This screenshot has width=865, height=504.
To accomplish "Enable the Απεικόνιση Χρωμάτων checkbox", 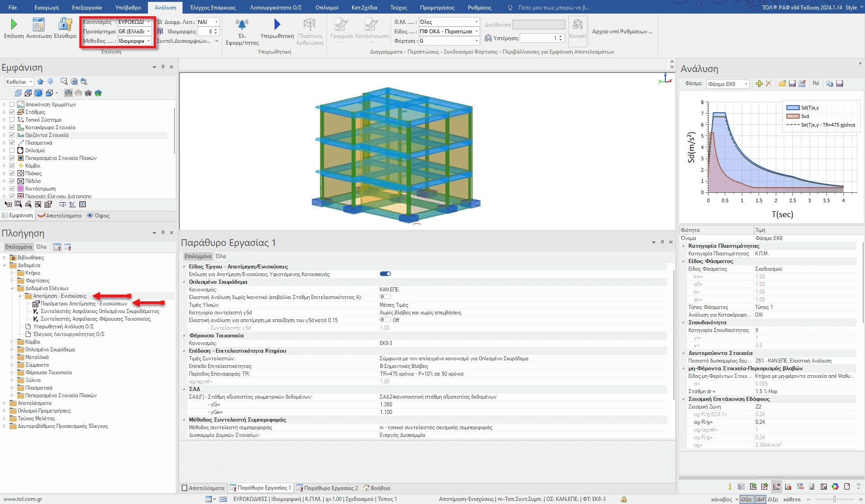I will click(12, 104).
